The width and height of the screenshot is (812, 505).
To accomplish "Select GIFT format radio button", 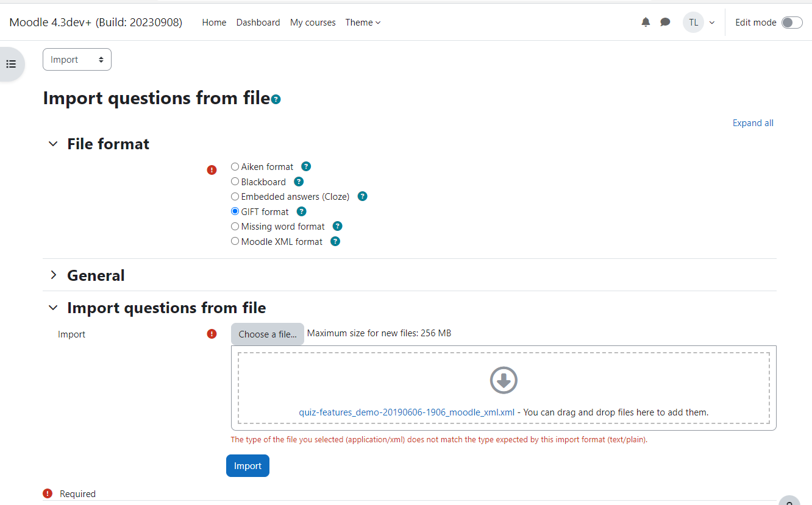I will click(x=235, y=211).
